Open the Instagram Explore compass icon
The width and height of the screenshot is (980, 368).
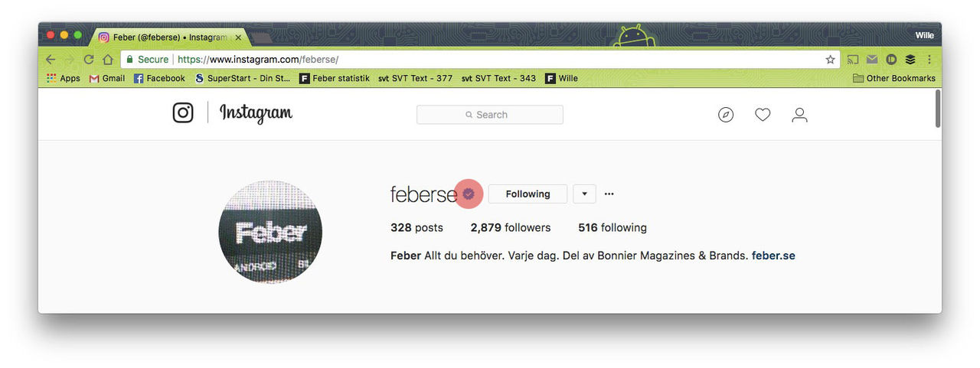click(x=726, y=115)
